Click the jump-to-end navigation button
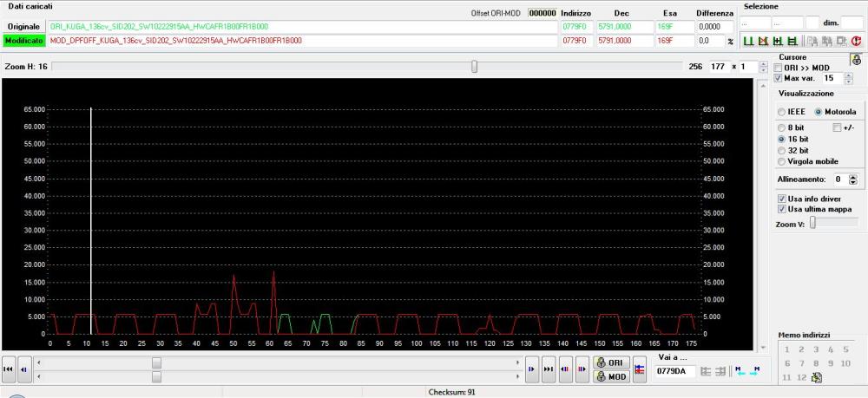Viewport: 868px width, 398px height. coord(548,369)
